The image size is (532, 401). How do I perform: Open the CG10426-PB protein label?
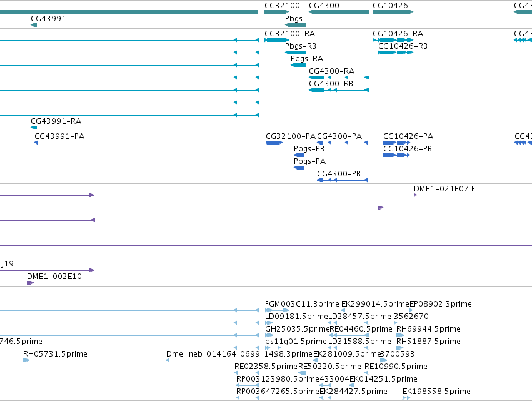[408, 149]
